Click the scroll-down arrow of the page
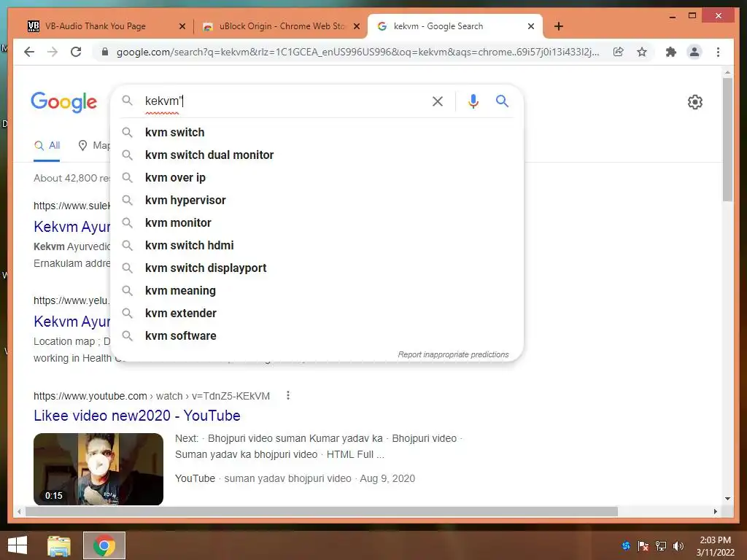 pyautogui.click(x=727, y=499)
